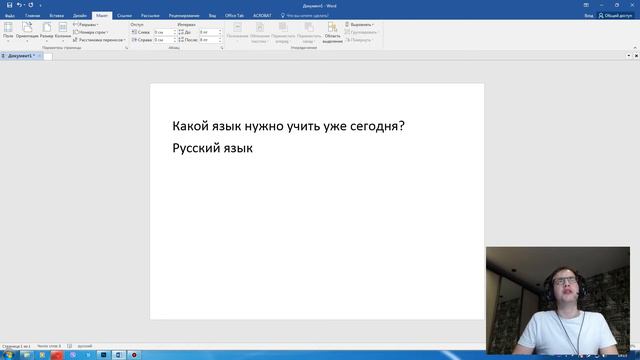This screenshot has width=640, height=360.
Task: Click the Left indent spinner arrows
Action: tap(175, 32)
